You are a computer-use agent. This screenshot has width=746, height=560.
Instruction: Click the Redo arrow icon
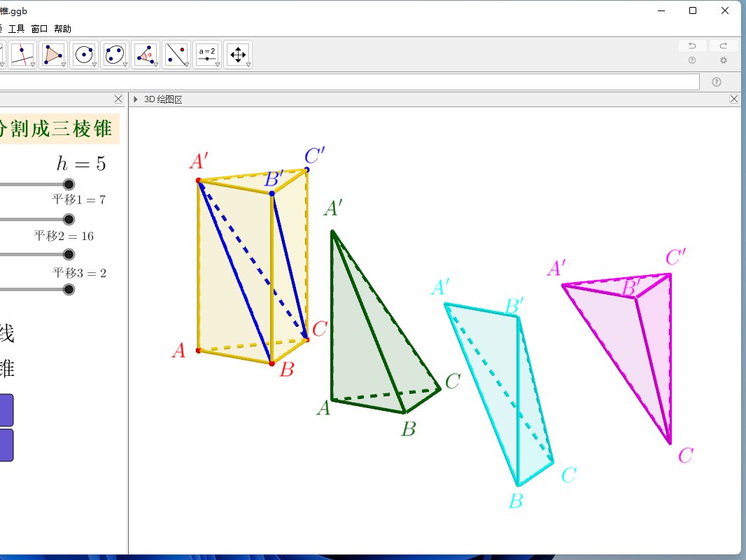[x=724, y=45]
